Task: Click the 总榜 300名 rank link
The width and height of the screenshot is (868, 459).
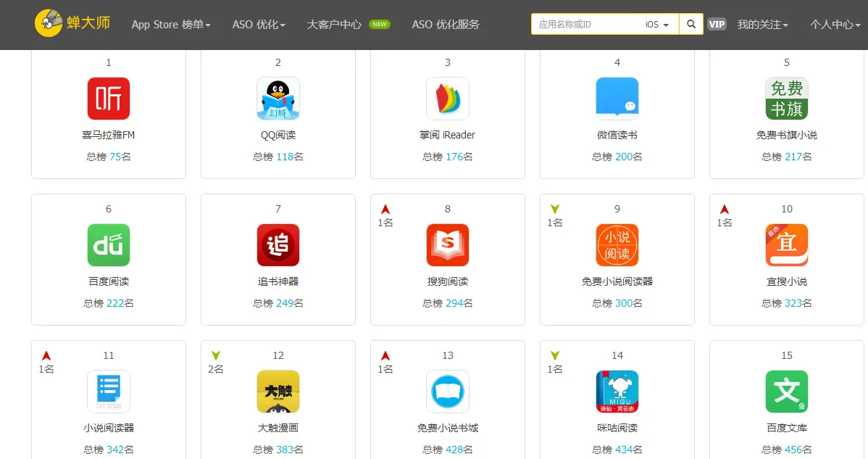Action: point(617,303)
